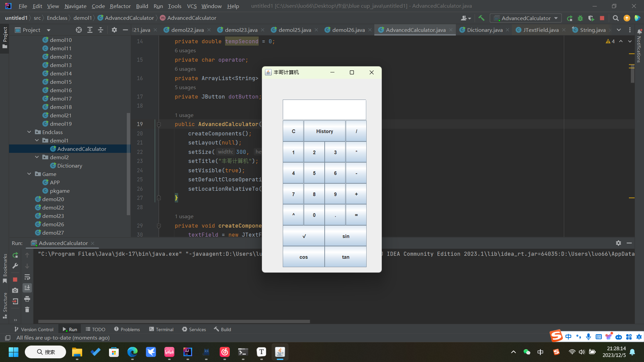The height and width of the screenshot is (362, 644).
Task: Open Search Everywhere magnifier icon
Action: (x=615, y=18)
